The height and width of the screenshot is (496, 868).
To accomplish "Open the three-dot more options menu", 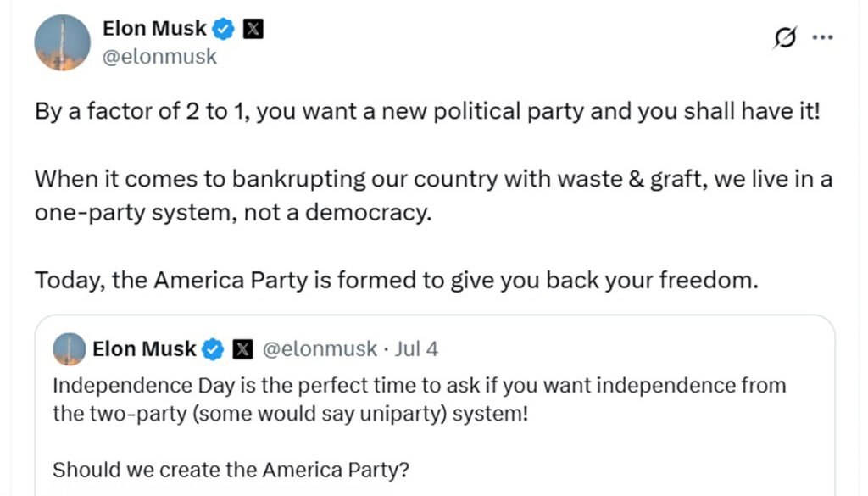I will tap(822, 37).
